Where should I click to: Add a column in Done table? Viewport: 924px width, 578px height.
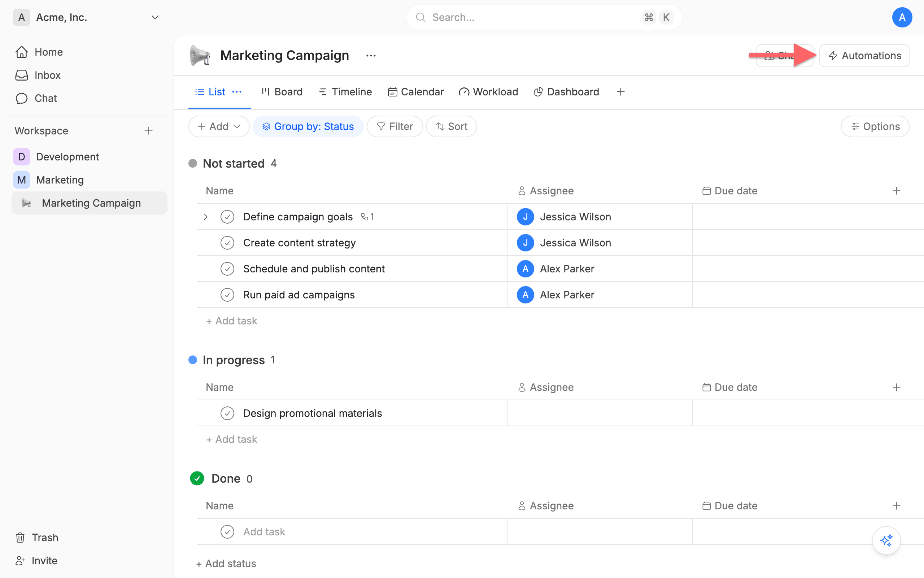pyautogui.click(x=897, y=506)
